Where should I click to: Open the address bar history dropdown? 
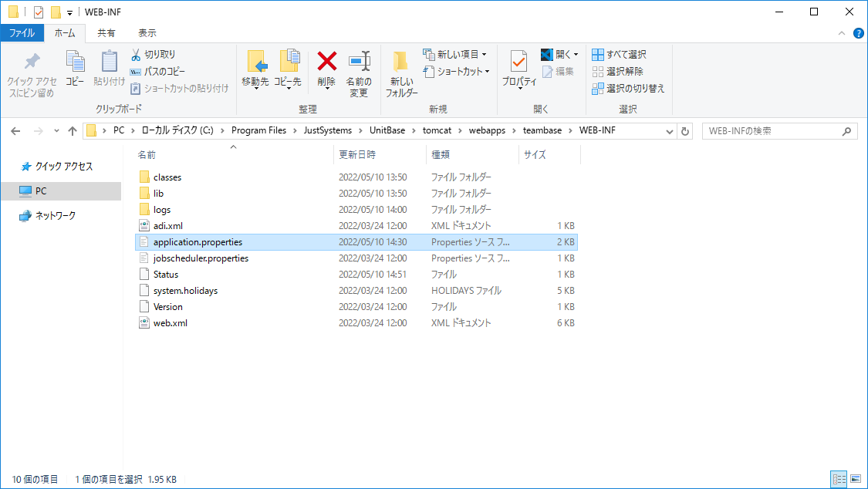point(669,131)
